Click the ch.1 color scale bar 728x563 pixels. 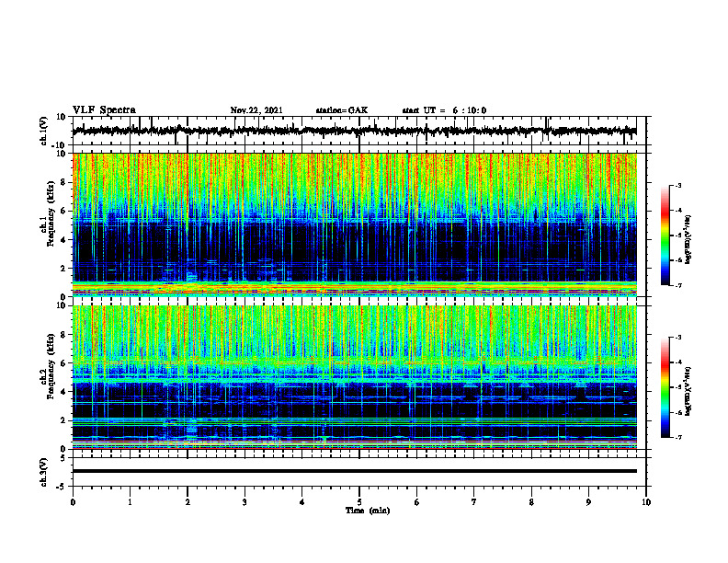tap(665, 236)
